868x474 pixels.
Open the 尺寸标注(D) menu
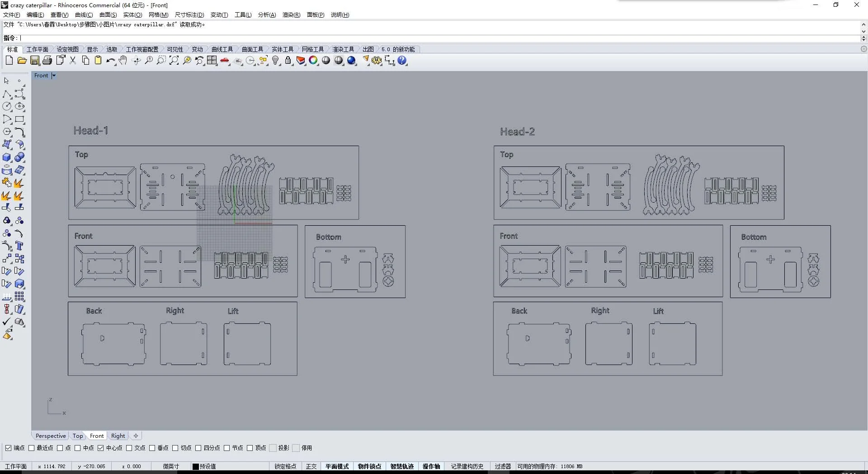coord(189,15)
